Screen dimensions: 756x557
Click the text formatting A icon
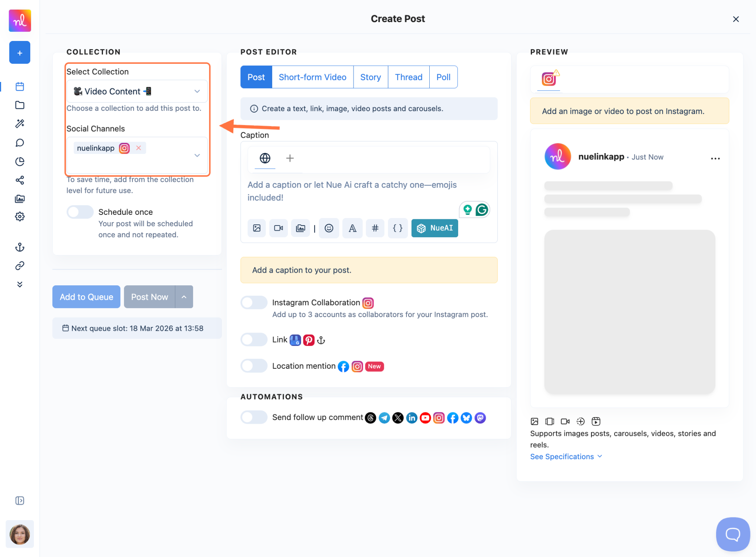pyautogui.click(x=352, y=228)
